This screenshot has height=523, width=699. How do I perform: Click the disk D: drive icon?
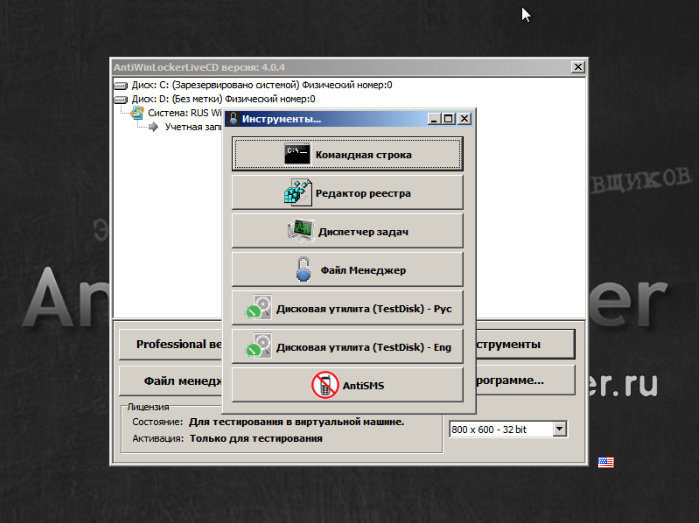tap(121, 99)
